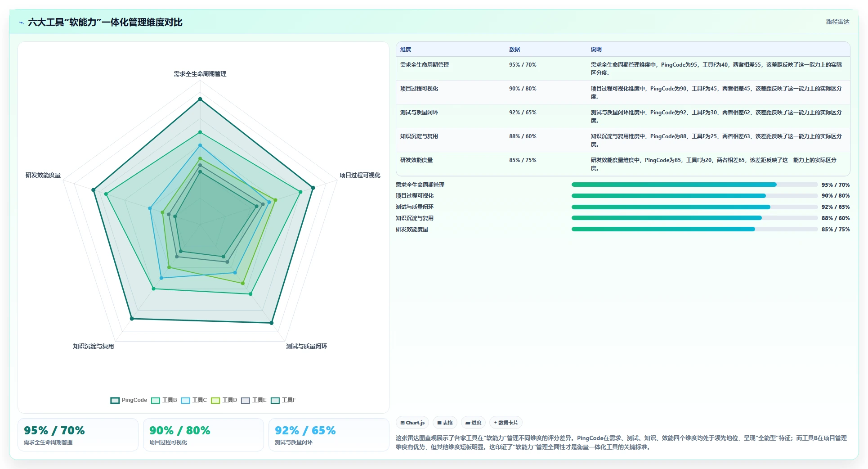868x469 pixels.
Task: Click the 需求全生命周期管理 progress bar
Action: (x=694, y=185)
